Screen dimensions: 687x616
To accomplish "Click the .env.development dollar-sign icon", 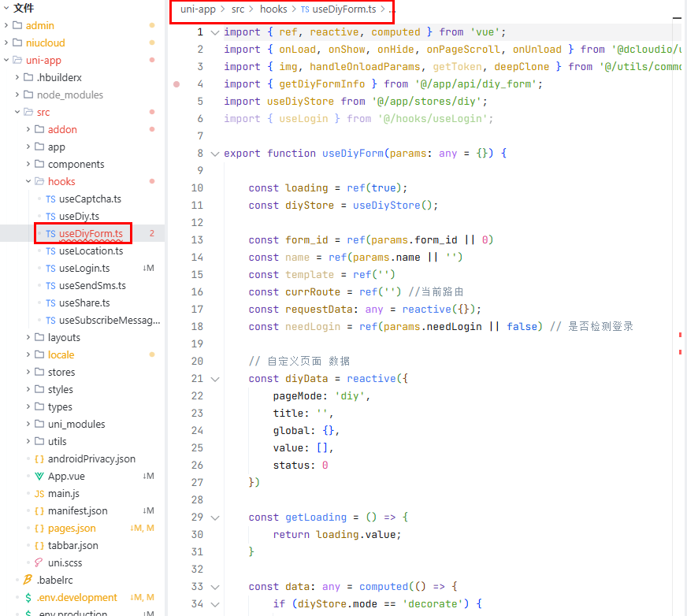I will 28,597.
